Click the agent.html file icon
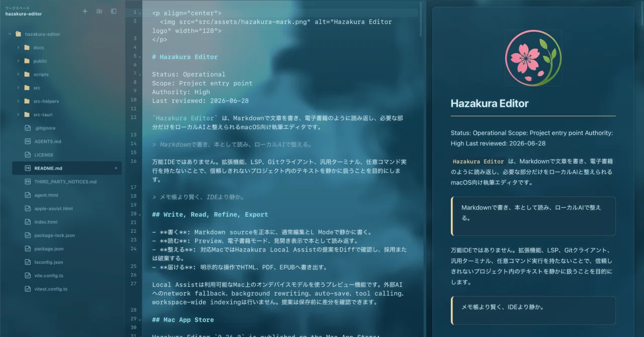The height and width of the screenshot is (337, 644). (x=28, y=195)
